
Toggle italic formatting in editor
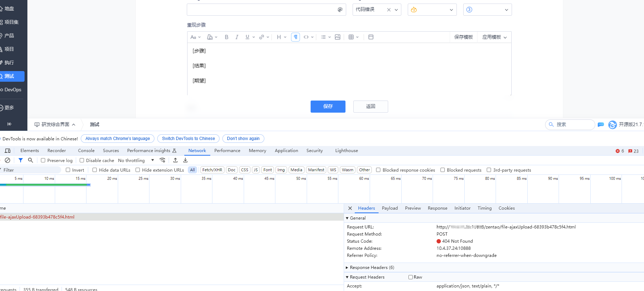click(x=237, y=37)
